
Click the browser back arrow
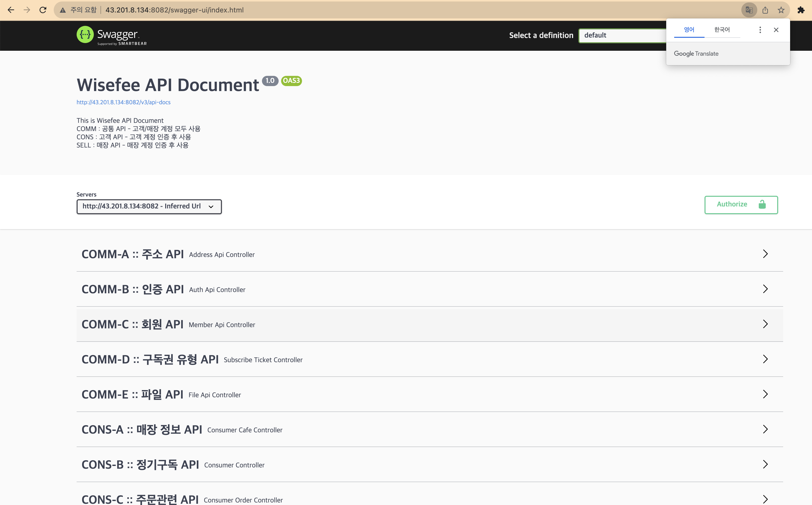11,10
